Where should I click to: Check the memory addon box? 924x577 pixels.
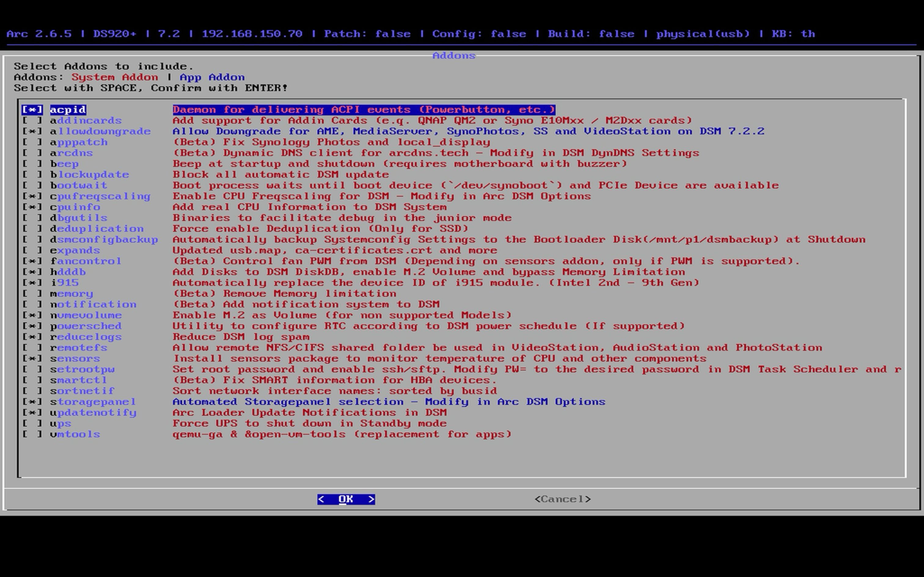[32, 293]
